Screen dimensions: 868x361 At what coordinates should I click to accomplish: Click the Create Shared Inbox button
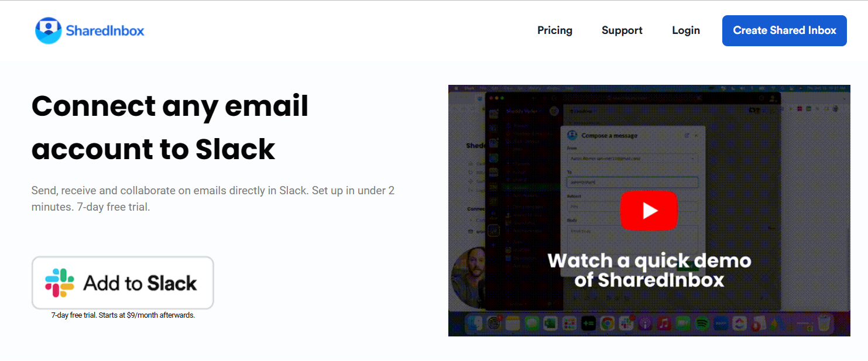coord(784,30)
